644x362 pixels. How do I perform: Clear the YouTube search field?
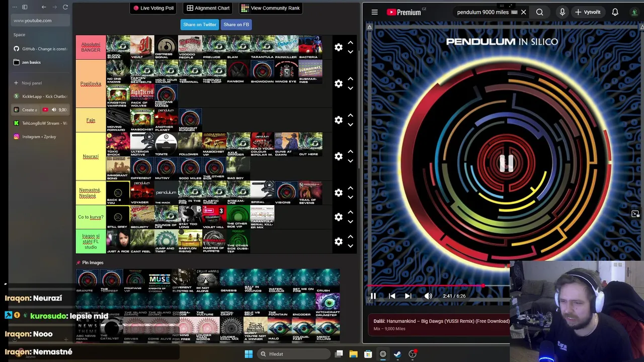point(523,12)
